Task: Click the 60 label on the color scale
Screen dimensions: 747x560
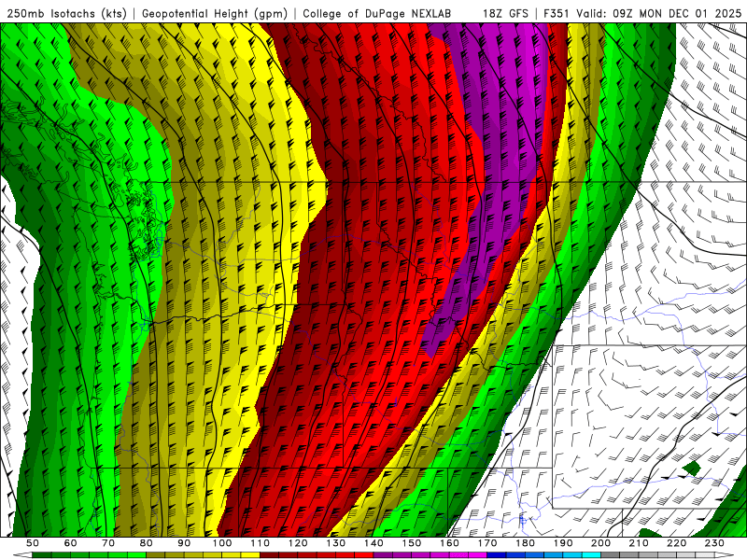Action: 70,543
